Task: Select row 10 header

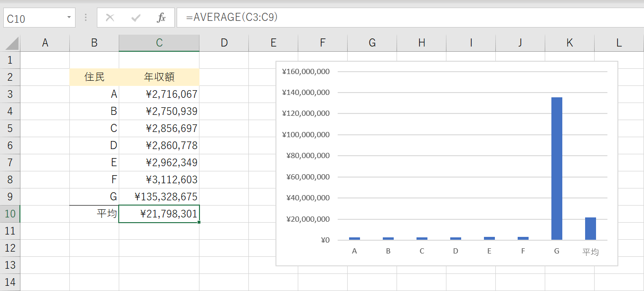Action: tap(10, 214)
